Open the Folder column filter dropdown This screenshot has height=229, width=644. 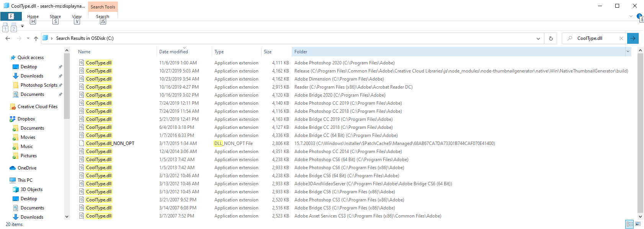click(628, 52)
